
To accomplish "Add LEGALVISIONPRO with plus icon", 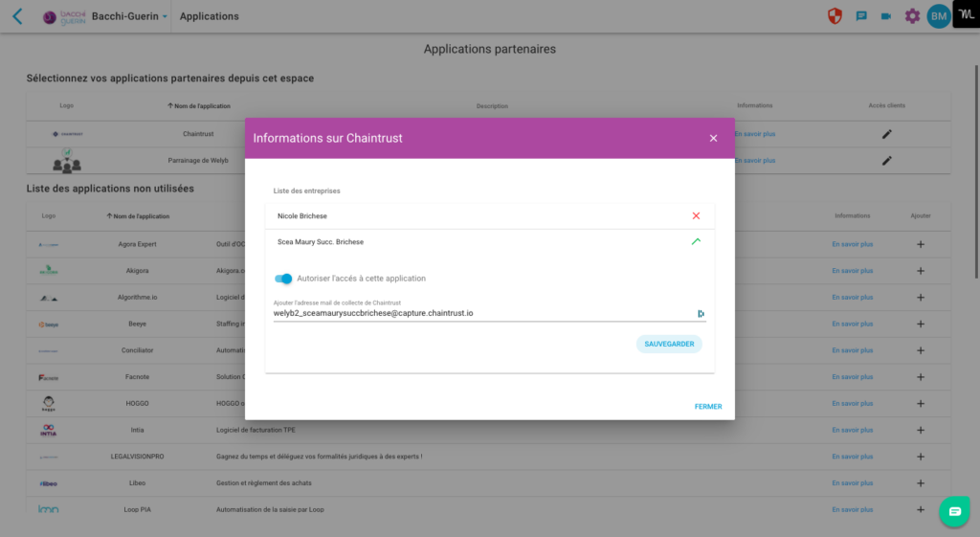I will point(920,457).
